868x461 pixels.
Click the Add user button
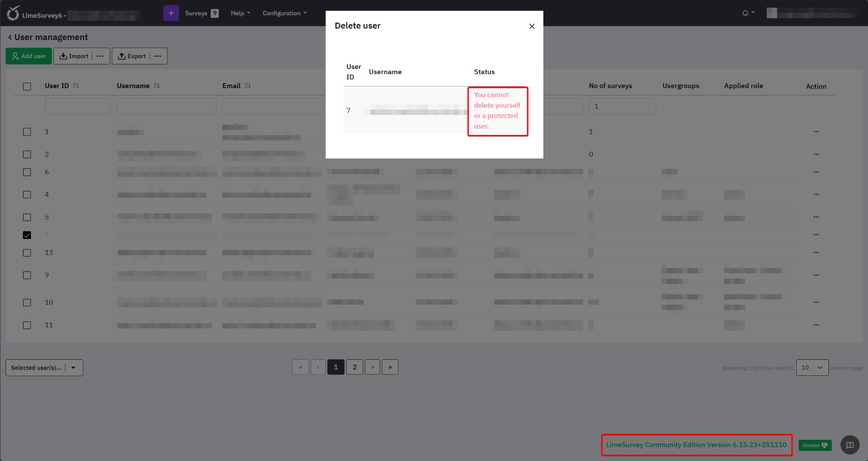[29, 56]
